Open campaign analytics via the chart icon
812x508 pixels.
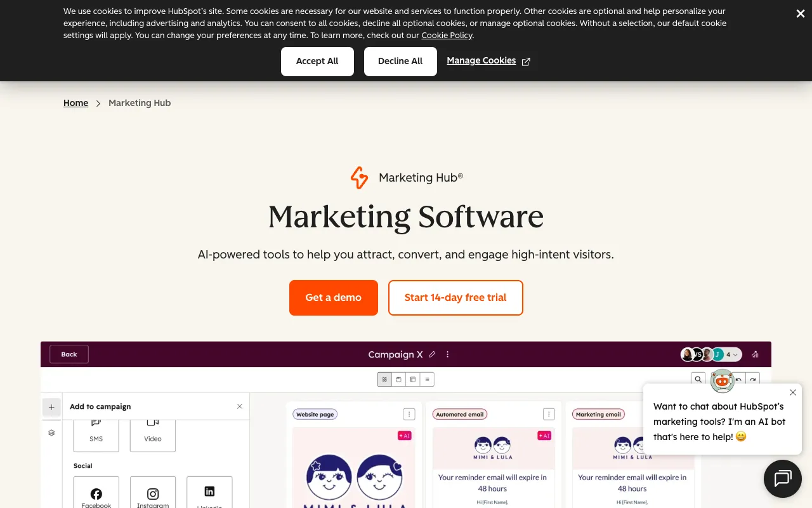[755, 354]
